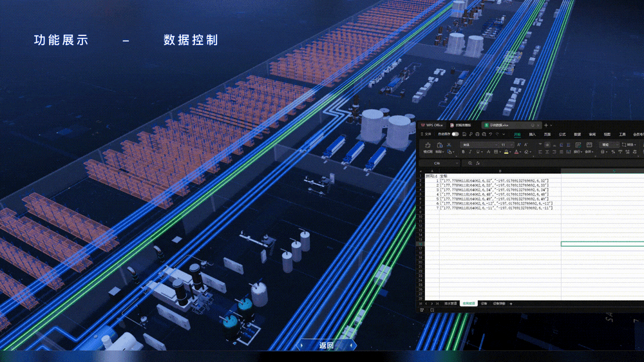Center text horizontally in cell
This screenshot has height=362, width=644.
(547, 152)
